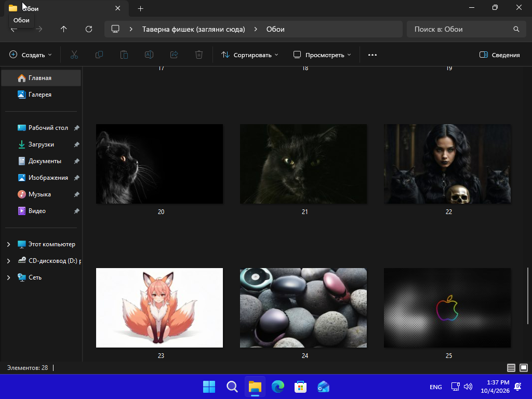Open the Документы quick access folder
The image size is (532, 399).
pyautogui.click(x=41, y=161)
